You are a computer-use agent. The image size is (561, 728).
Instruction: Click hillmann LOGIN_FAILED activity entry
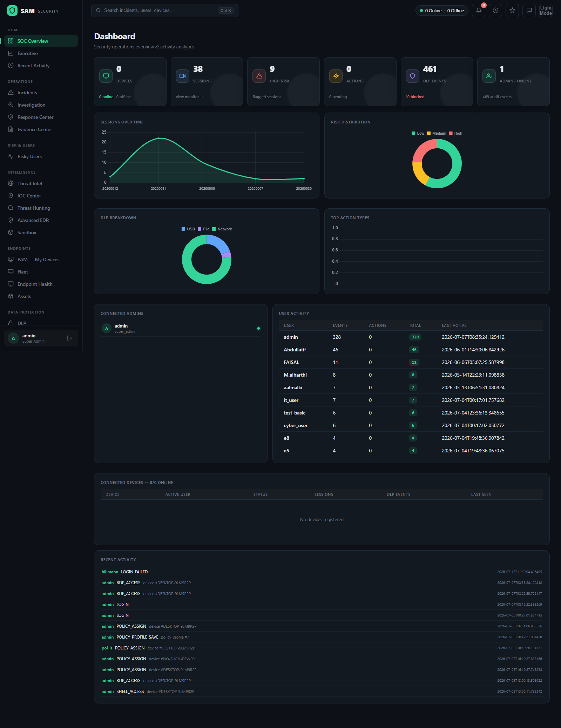(322, 572)
